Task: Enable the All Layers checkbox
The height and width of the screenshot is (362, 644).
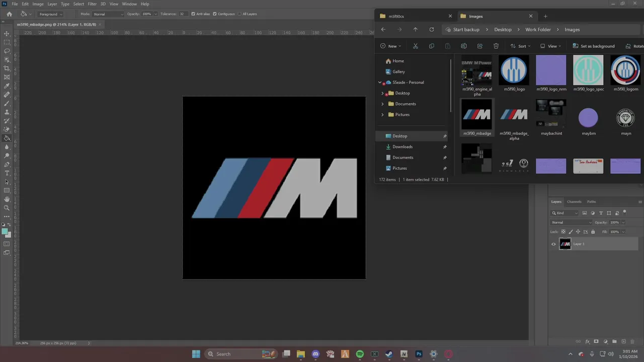Action: click(x=239, y=14)
